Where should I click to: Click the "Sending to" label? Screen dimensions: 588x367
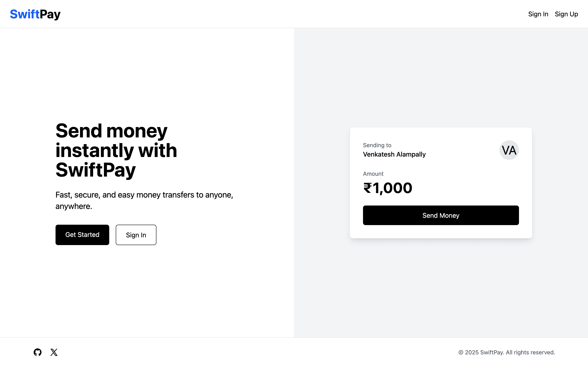pos(377,145)
